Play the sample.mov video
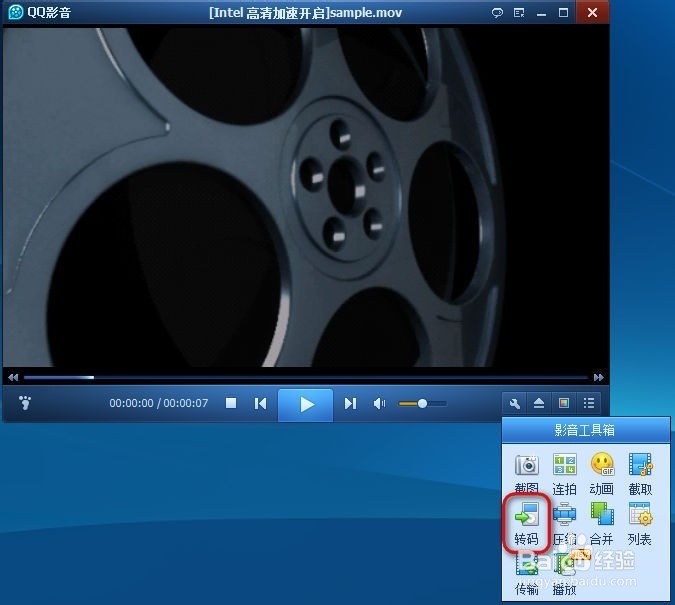The width and height of the screenshot is (675, 605). [x=306, y=404]
